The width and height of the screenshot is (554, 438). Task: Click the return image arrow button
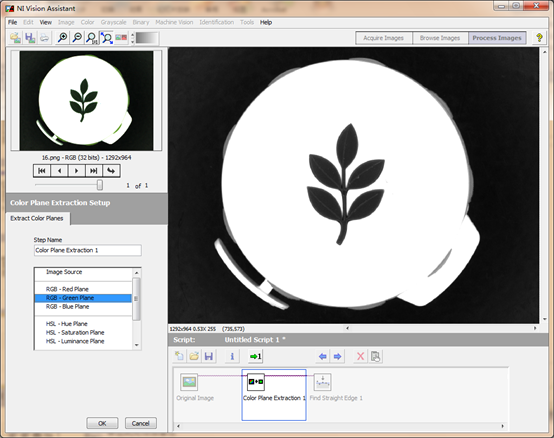(x=111, y=171)
